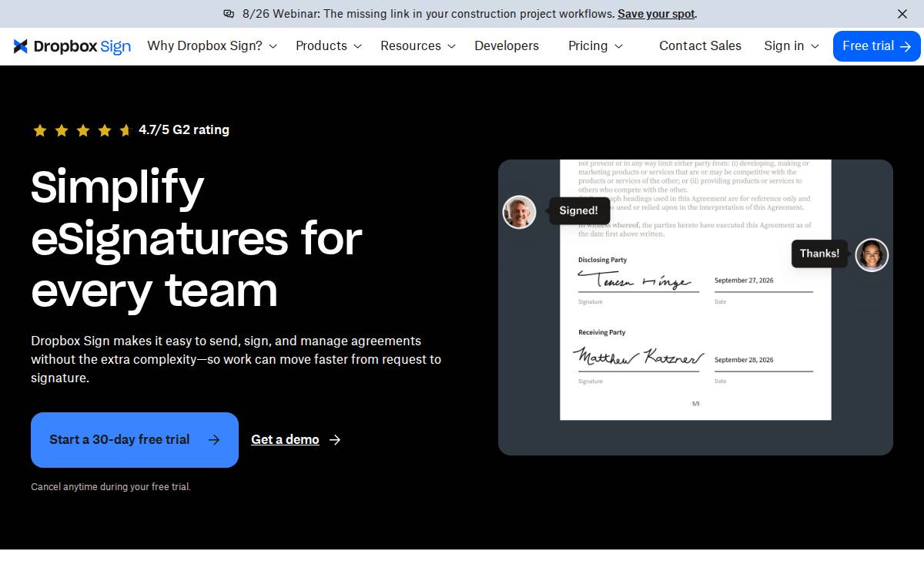Viewport: 924px width, 578px height.
Task: Click the man's avatar next to Signed!
Action: (520, 212)
